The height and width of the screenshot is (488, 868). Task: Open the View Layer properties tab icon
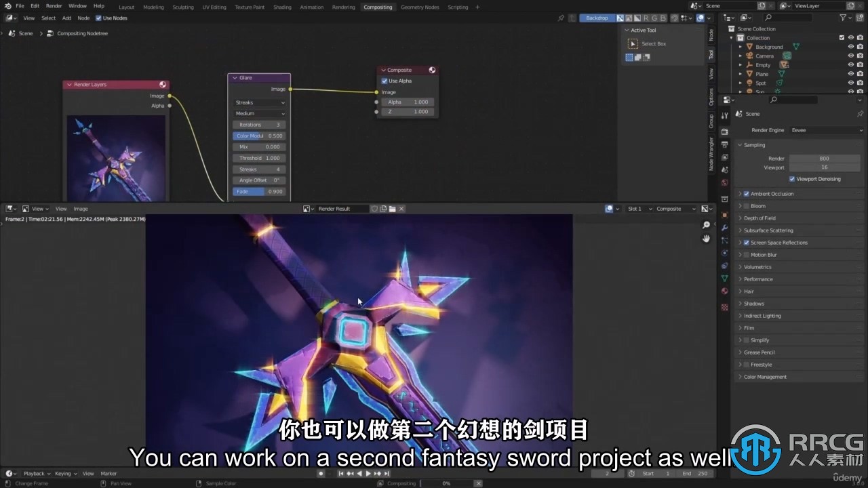pyautogui.click(x=724, y=157)
